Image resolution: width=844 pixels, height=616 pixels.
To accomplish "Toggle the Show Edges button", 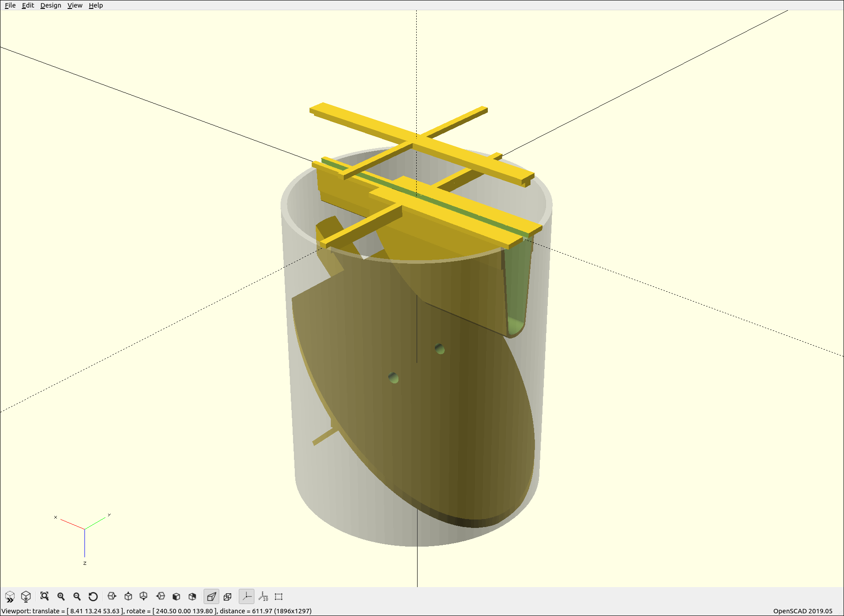I will point(279,596).
